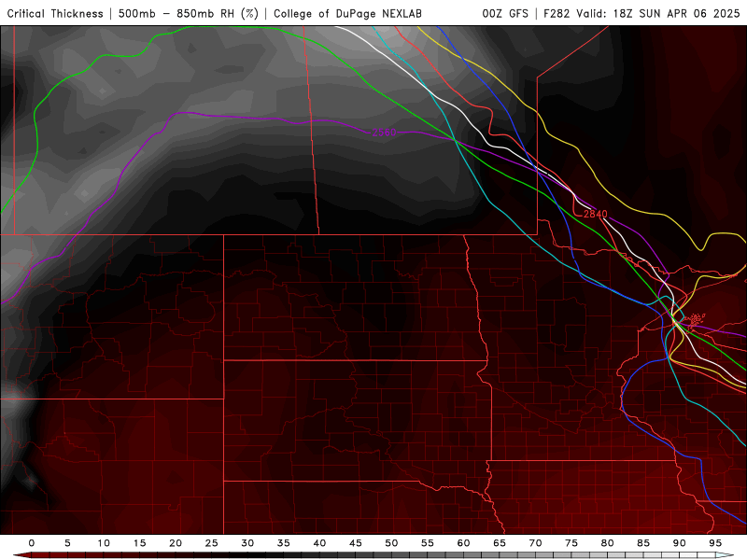Viewport: 747px width, 560px height.
Task: Click the colorbar value "65"
Action: [500, 543]
